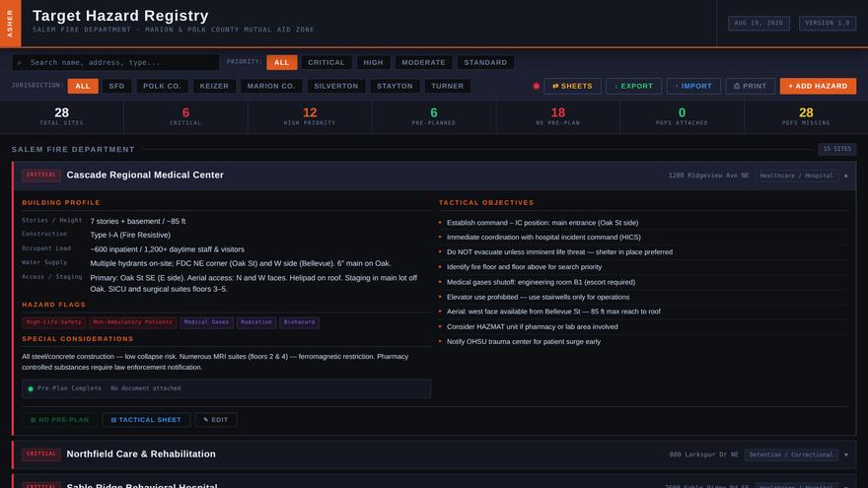Collapse the Cascade Regional Medical Center card
The height and width of the screenshot is (488, 868).
coord(845,175)
